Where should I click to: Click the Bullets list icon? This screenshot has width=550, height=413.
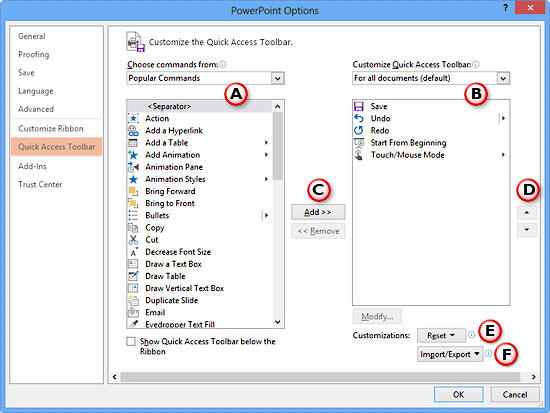[x=133, y=215]
